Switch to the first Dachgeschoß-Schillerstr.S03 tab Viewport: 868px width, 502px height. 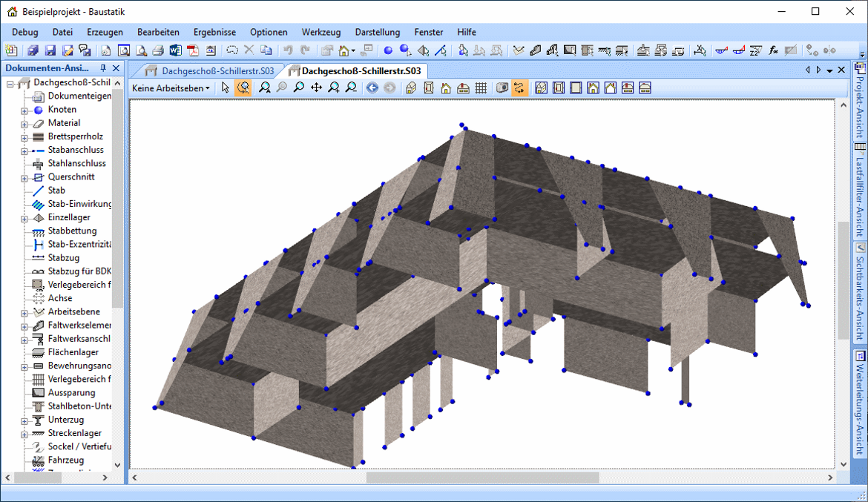(x=209, y=71)
